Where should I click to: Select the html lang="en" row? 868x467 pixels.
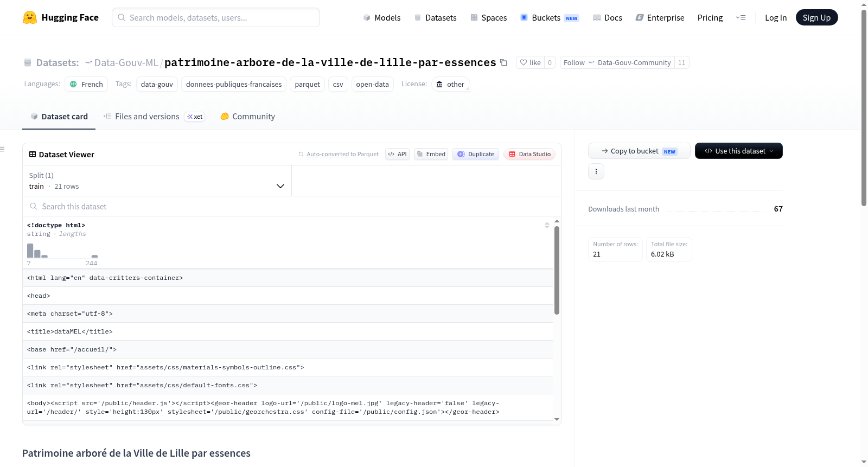click(x=288, y=278)
